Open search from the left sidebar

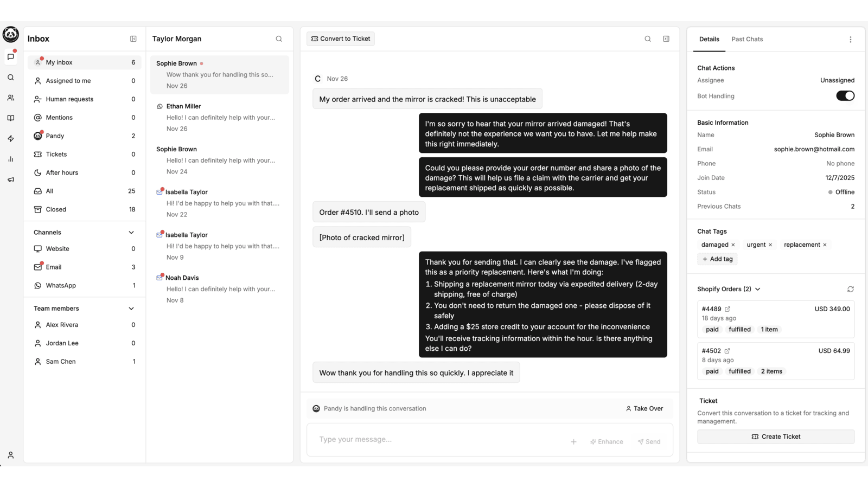(x=10, y=77)
